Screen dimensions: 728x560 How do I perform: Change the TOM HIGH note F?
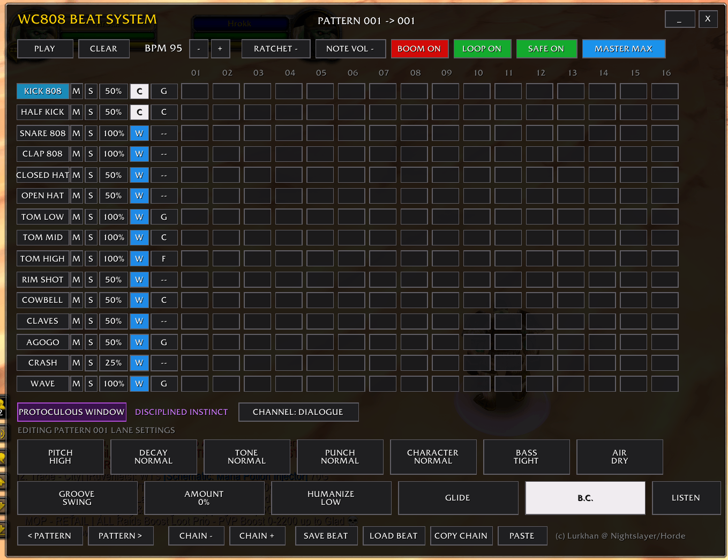(x=164, y=259)
